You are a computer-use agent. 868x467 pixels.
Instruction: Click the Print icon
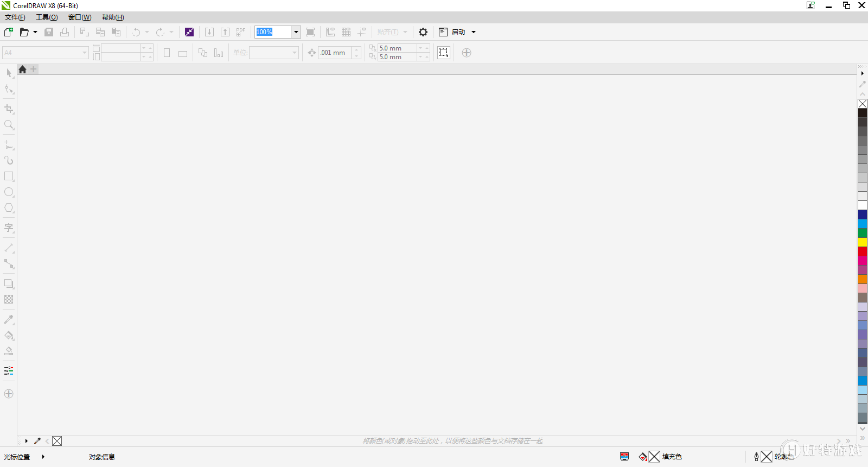click(65, 32)
